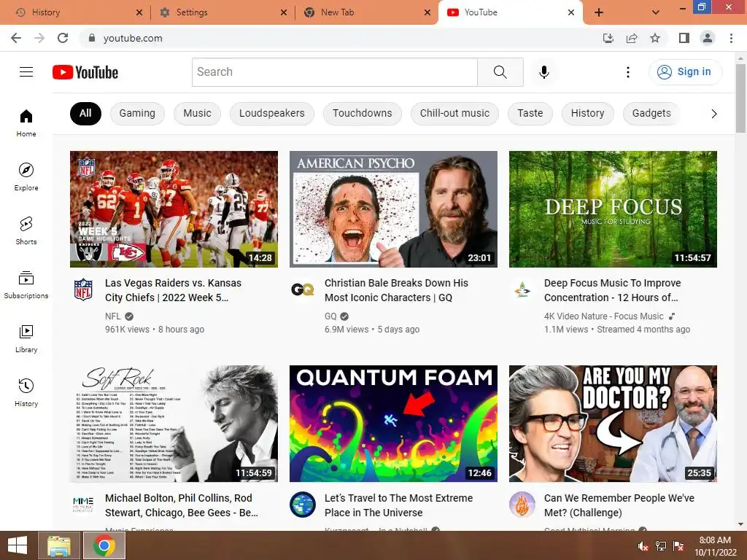Viewport: 747px width, 560px height.
Task: Open Shorts in sidebar
Action: 26,231
